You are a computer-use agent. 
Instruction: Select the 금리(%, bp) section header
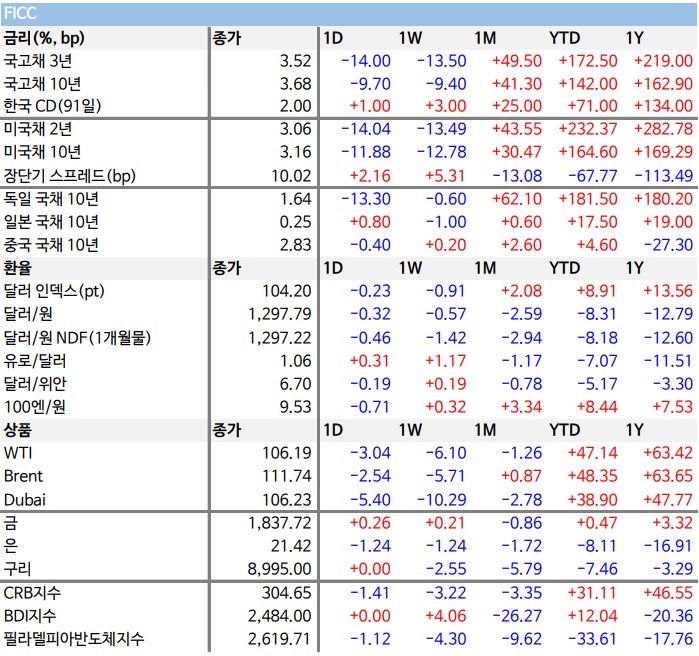tap(44, 38)
